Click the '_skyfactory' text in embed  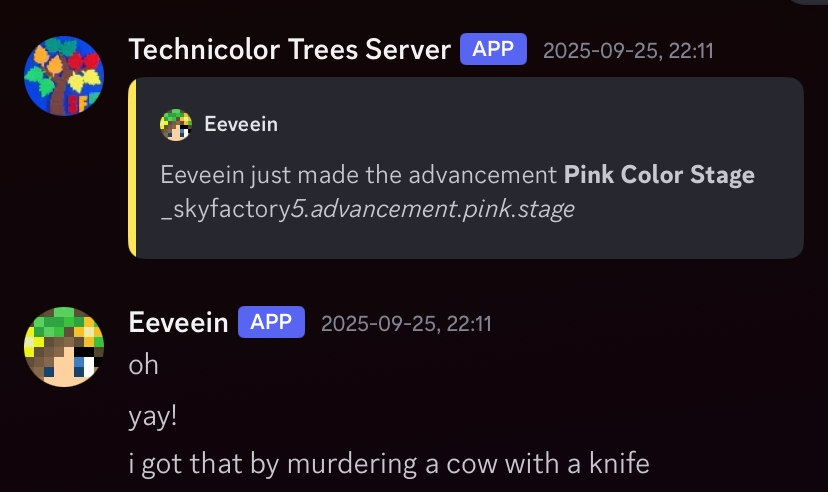[225, 210]
